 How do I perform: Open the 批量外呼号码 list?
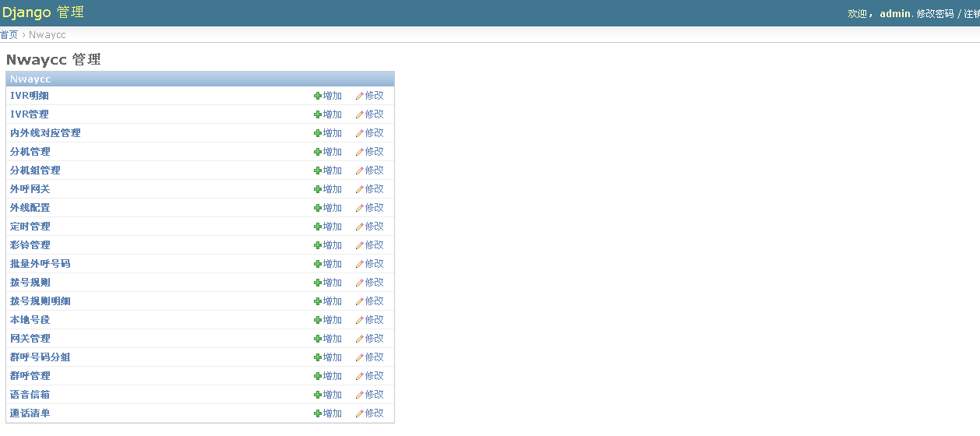[41, 264]
